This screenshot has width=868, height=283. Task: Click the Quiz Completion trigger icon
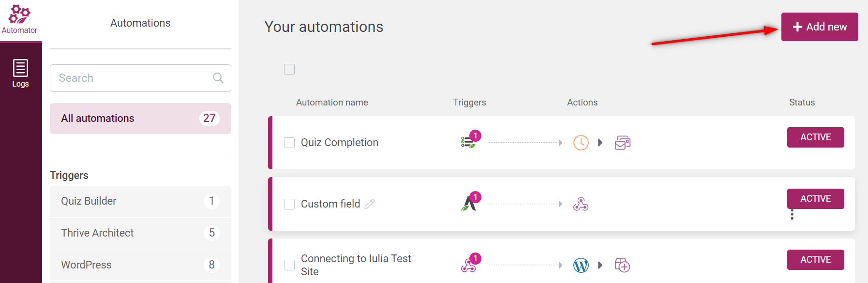point(469,142)
